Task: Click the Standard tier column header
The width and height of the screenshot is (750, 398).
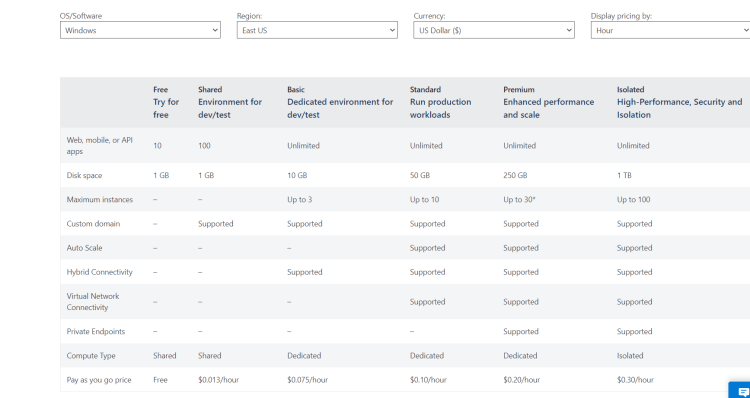Action: point(440,102)
